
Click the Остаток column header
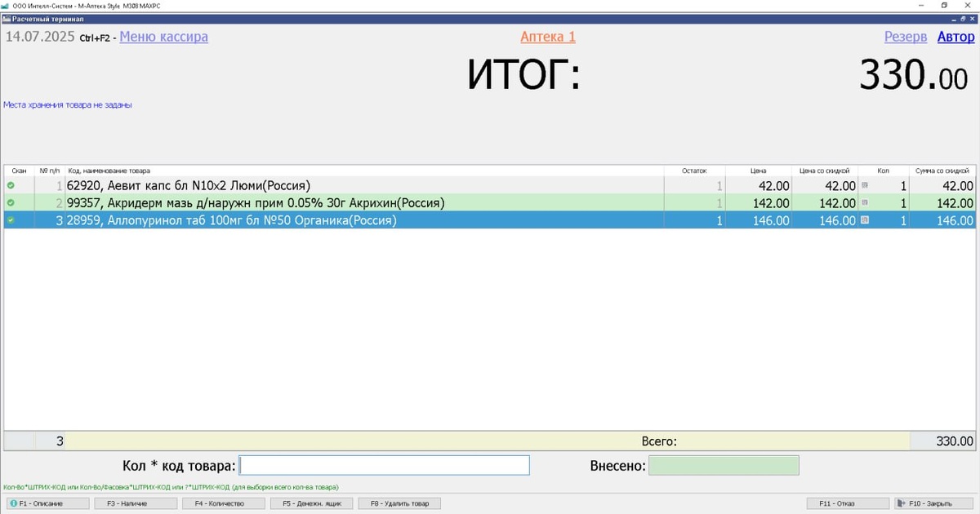click(694, 171)
